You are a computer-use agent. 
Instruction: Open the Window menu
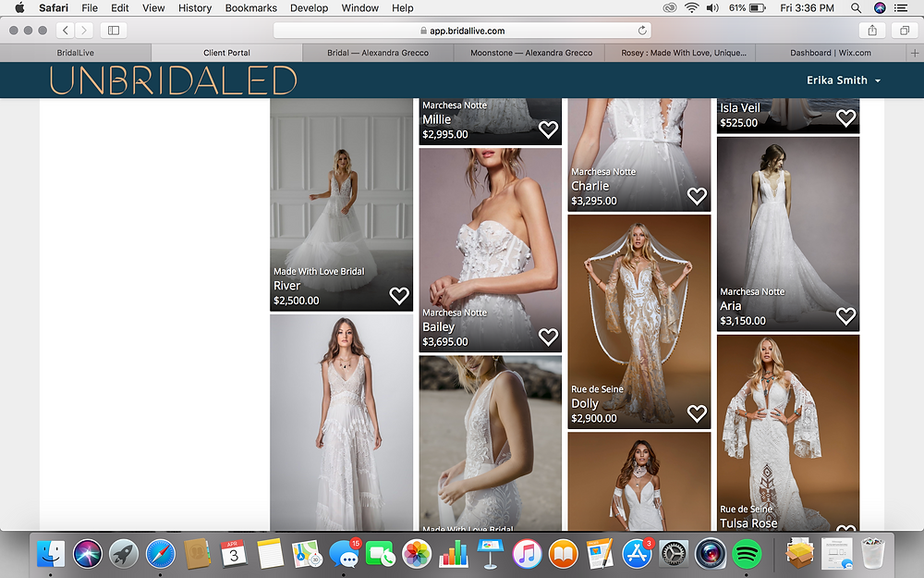pos(359,7)
